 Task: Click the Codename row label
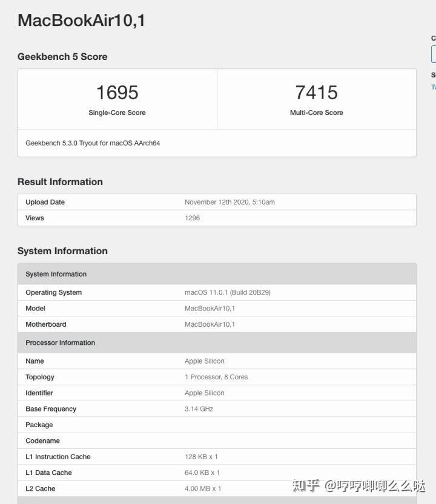tap(43, 440)
